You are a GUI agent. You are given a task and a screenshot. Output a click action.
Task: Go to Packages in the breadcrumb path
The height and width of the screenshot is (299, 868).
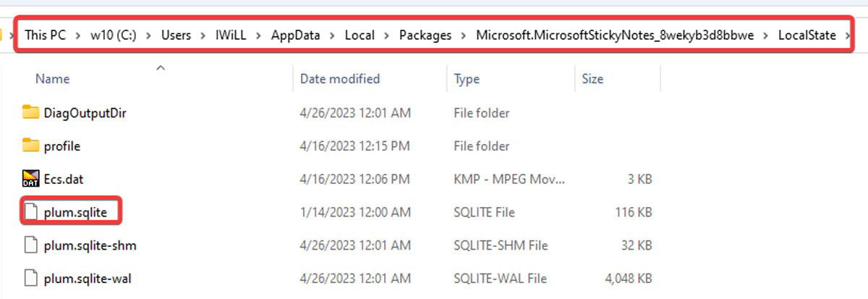[427, 35]
